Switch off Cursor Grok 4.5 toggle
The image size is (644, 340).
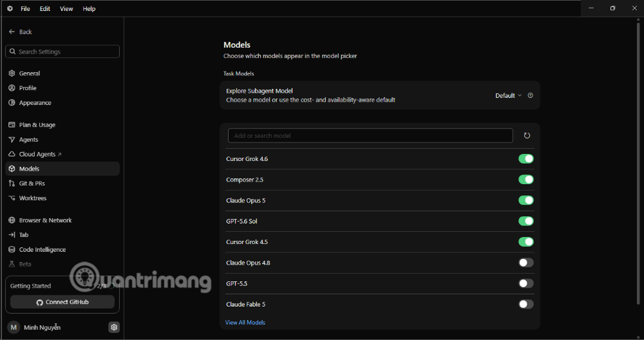[526, 242]
